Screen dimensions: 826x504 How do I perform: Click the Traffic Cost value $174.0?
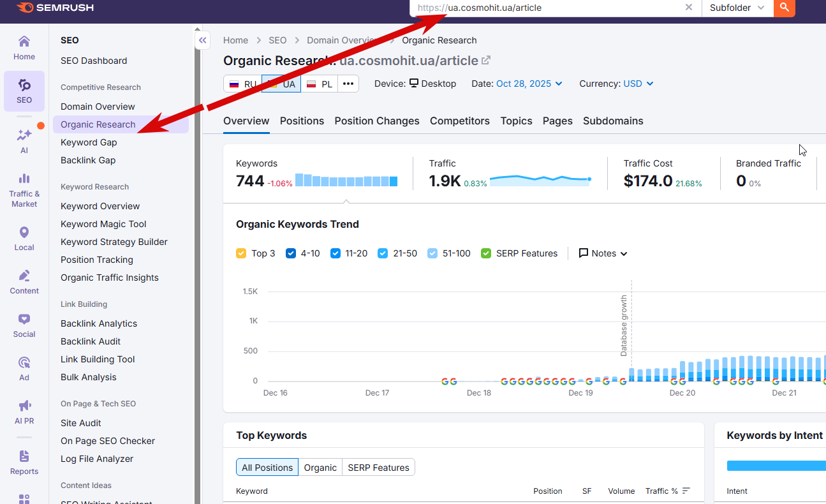pos(648,181)
